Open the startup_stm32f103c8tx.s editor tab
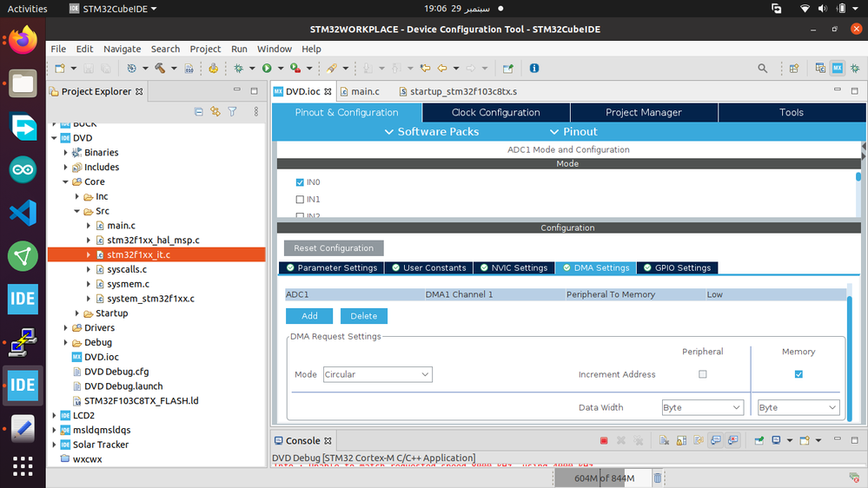This screenshot has height=488, width=868. (x=458, y=91)
